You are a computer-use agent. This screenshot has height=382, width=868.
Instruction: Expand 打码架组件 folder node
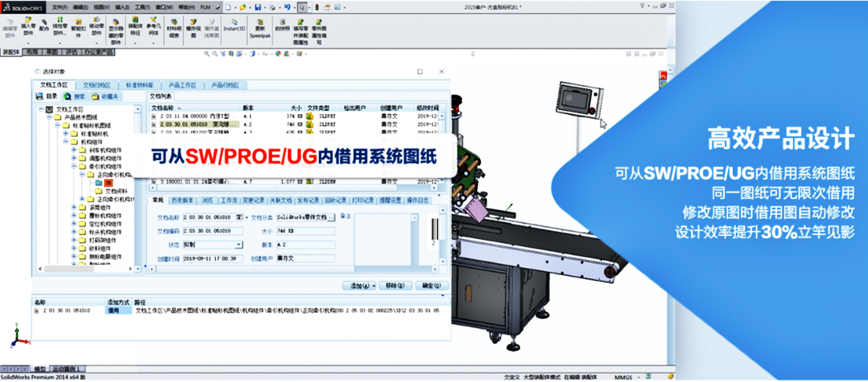pyautogui.click(x=74, y=240)
